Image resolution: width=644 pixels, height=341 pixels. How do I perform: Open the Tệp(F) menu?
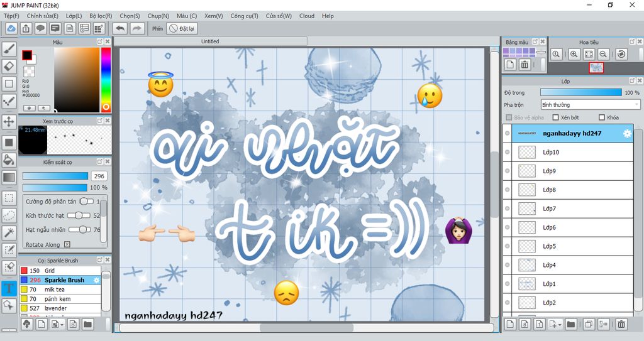tap(11, 16)
